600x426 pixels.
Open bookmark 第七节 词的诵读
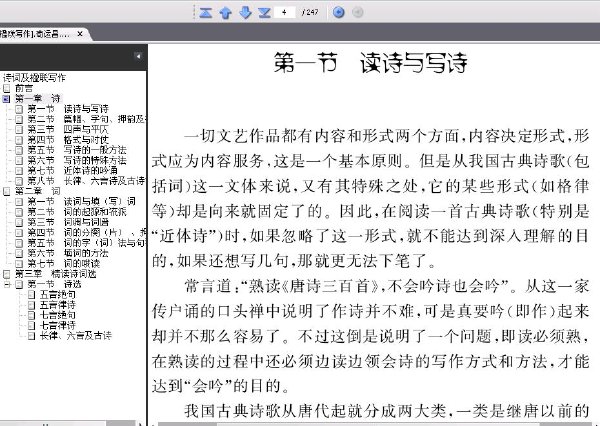pos(64,263)
